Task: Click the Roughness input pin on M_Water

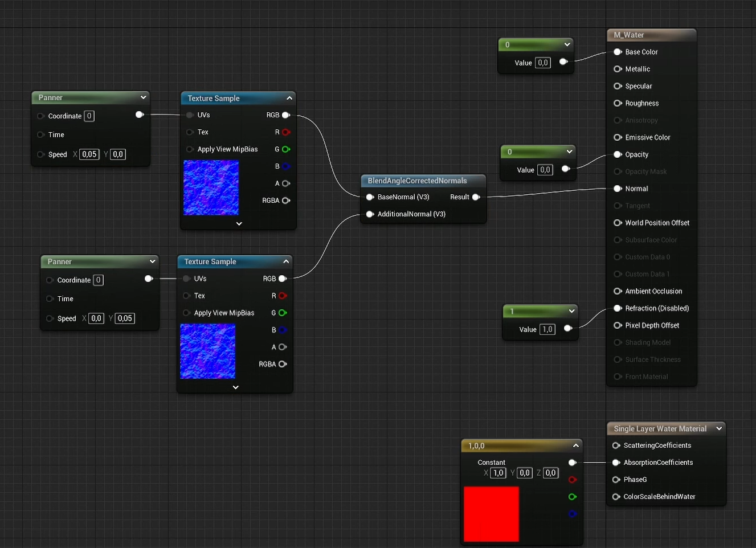Action: (618, 103)
